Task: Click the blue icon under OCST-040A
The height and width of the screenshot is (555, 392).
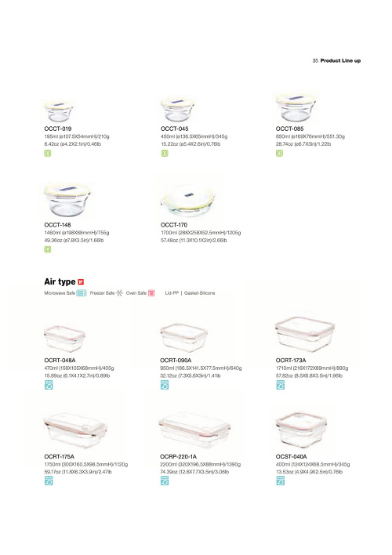Action: [x=281, y=481]
